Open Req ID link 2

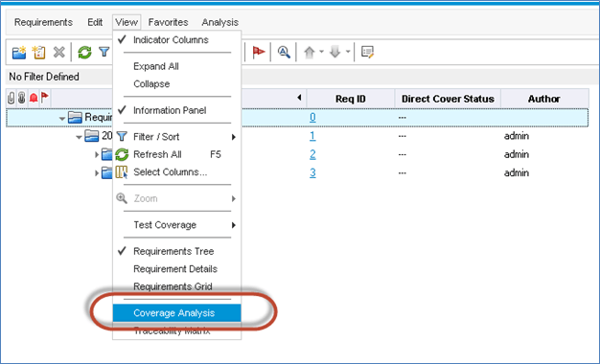(312, 154)
